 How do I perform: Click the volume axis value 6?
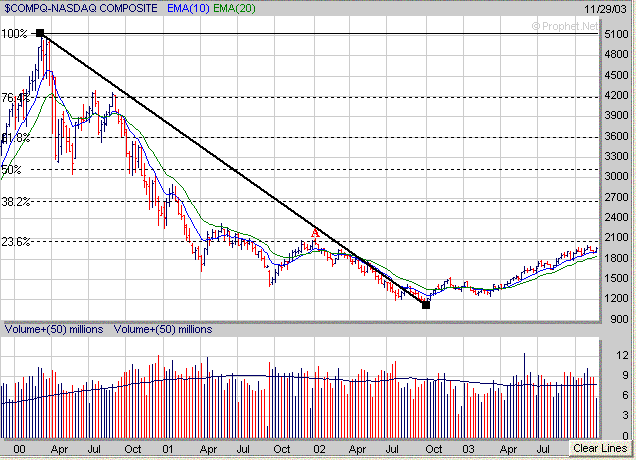pos(625,395)
